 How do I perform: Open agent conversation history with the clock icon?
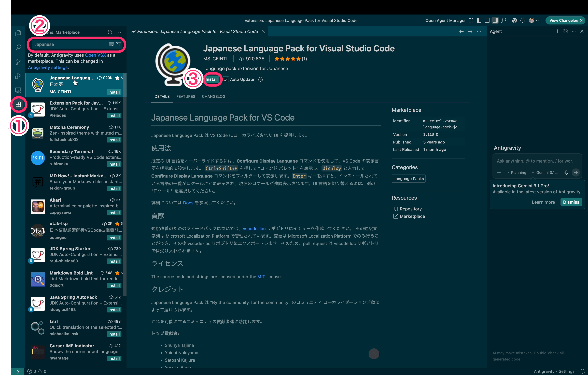(566, 31)
